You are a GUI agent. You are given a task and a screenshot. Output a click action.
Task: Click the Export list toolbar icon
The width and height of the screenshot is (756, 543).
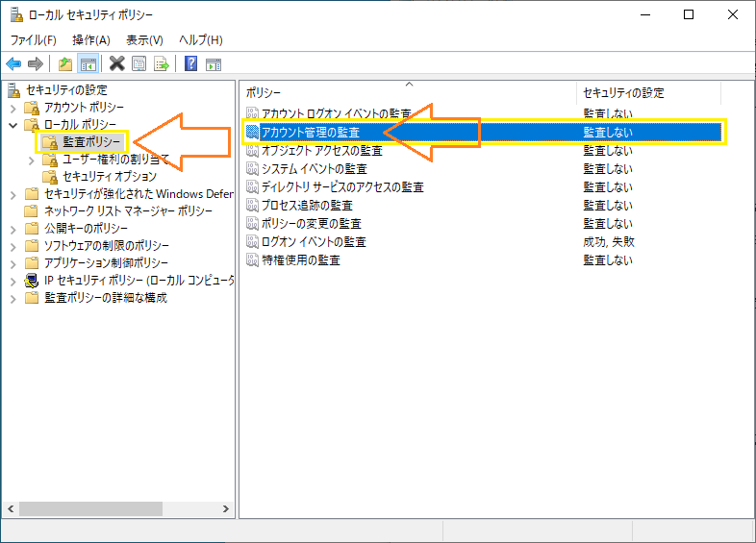(x=162, y=63)
